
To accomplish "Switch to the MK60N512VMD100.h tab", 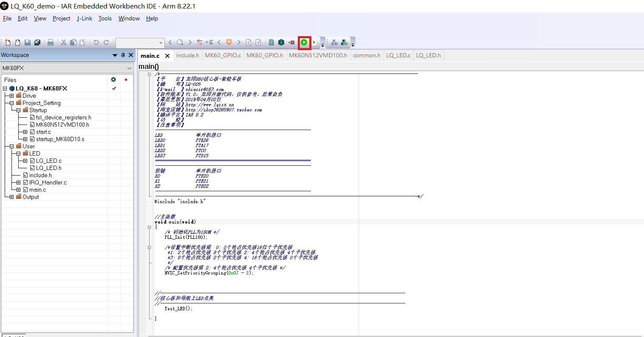I will click(318, 55).
